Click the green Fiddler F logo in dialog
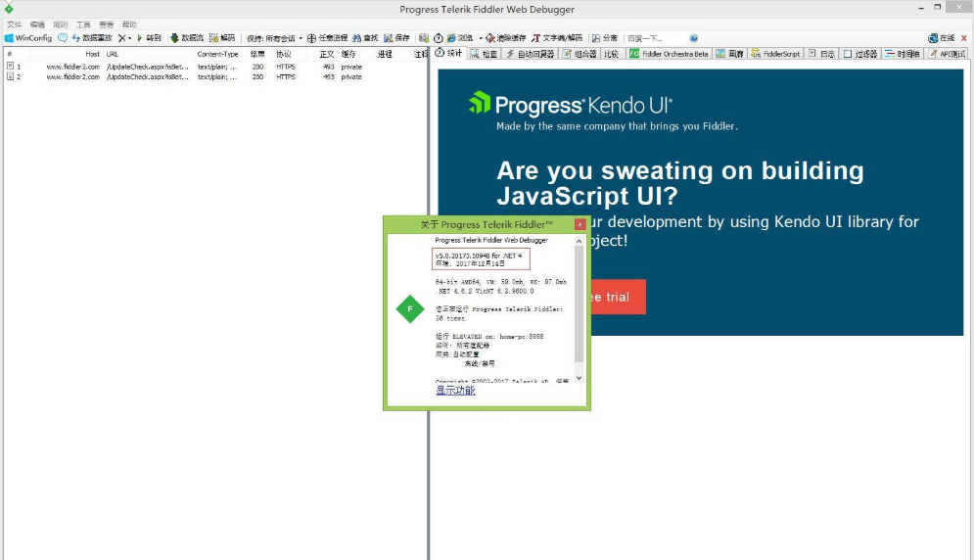 tap(410, 309)
